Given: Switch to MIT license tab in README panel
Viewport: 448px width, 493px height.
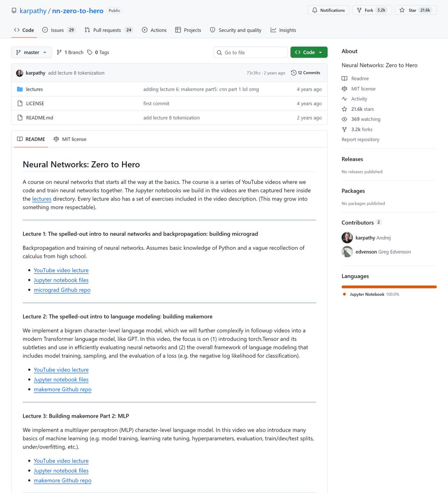Looking at the screenshot, I should pyautogui.click(x=70, y=139).
